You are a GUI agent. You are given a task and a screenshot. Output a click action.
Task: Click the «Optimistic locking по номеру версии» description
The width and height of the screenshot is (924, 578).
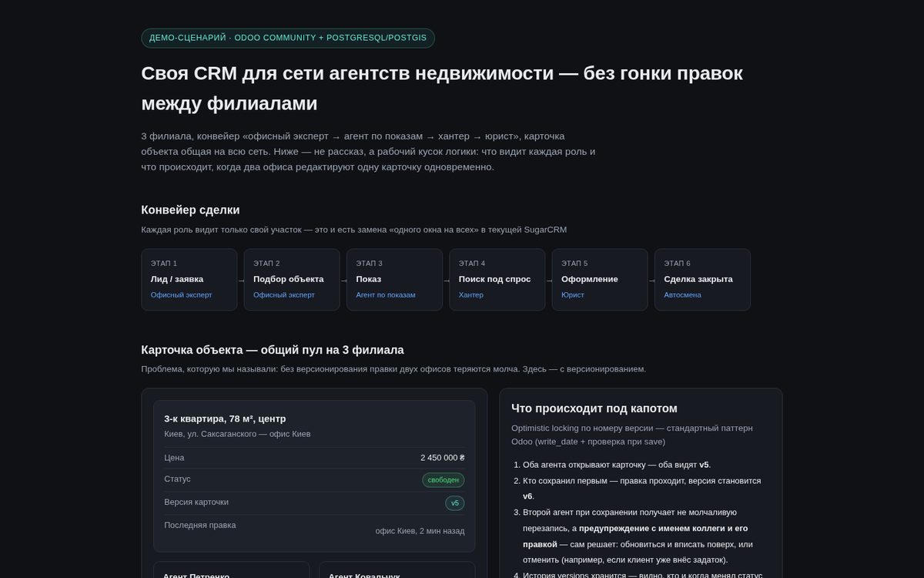click(632, 435)
